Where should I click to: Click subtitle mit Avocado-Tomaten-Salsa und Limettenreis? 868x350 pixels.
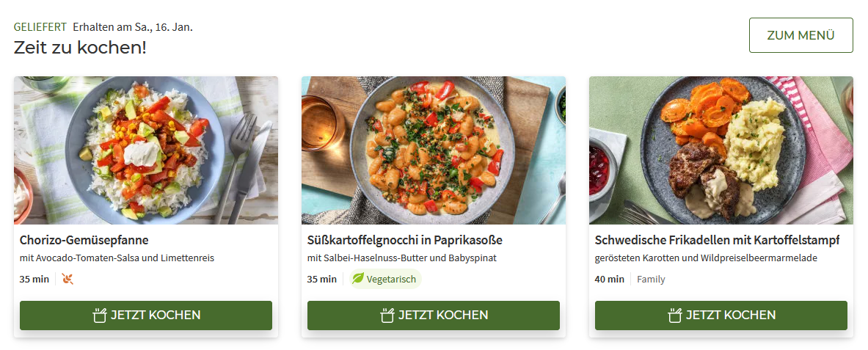pos(117,258)
